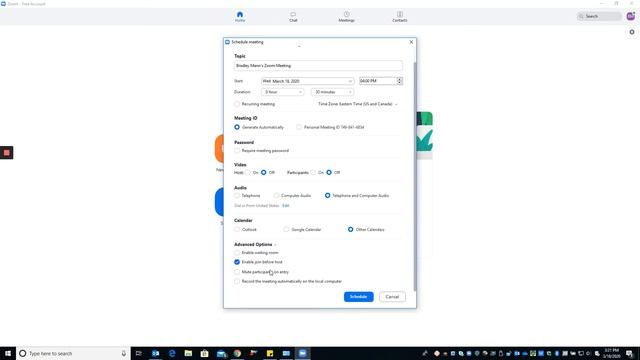The width and height of the screenshot is (640, 360).
Task: Launch Edge browser from taskbar
Action: tap(172, 353)
